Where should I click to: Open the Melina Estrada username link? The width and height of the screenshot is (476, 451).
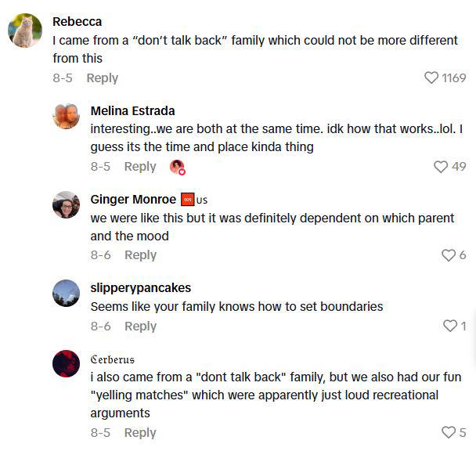pos(132,110)
